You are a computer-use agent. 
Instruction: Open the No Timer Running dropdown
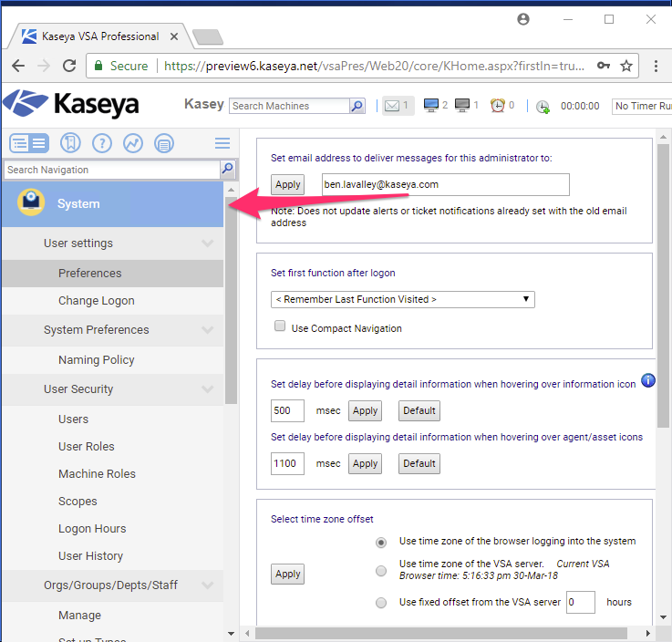pos(642,106)
